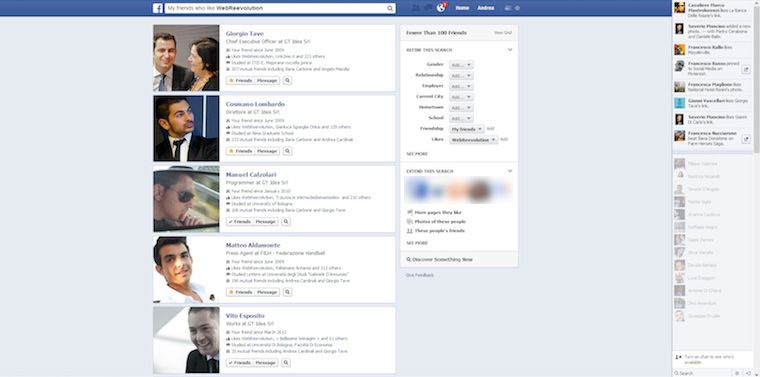Open the Hometown filter dropdown
This screenshot has height=377, width=760.
point(461,108)
